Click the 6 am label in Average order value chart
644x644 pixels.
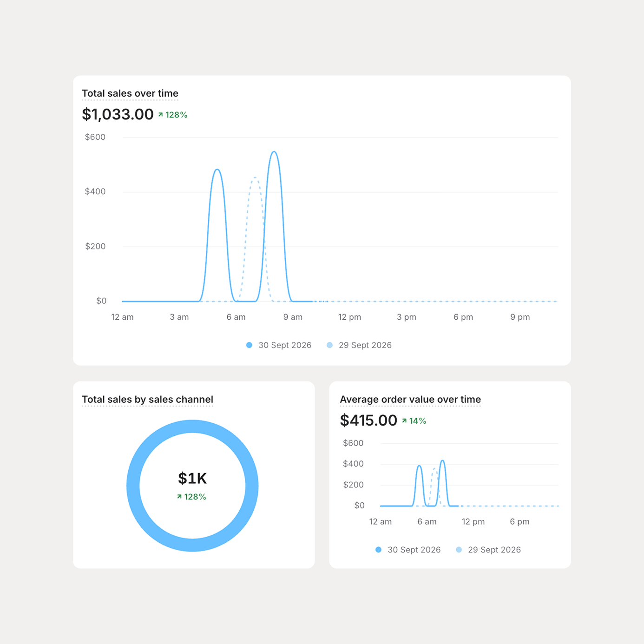coord(427,522)
